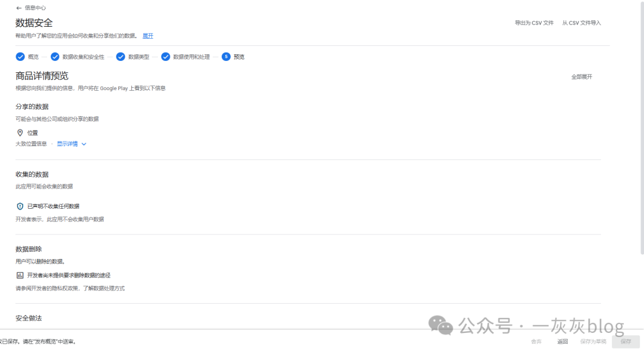Click the back arrow beside 信息中心

pyautogui.click(x=18, y=8)
